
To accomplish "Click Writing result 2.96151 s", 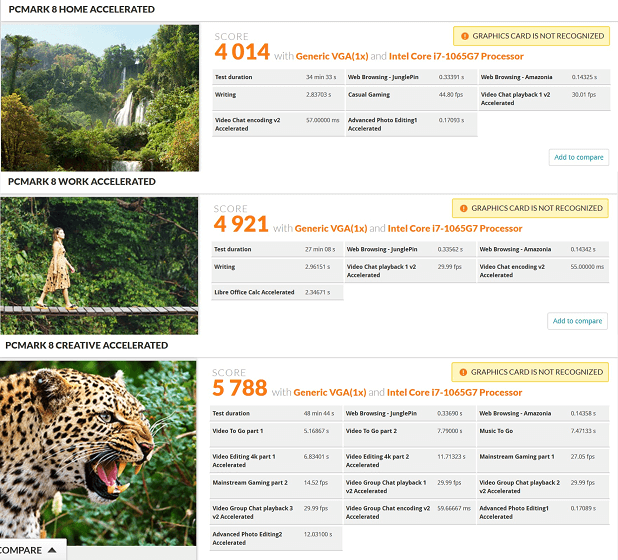I will tap(317, 267).
